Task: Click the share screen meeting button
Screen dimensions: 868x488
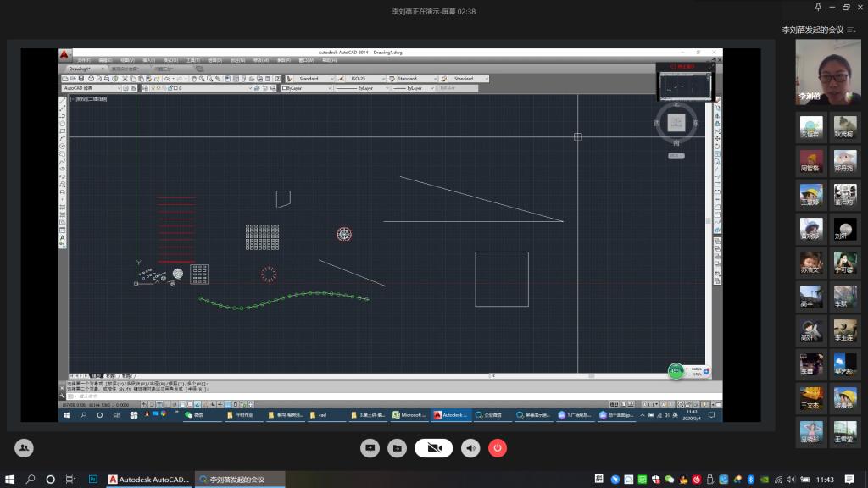Action: click(370, 447)
